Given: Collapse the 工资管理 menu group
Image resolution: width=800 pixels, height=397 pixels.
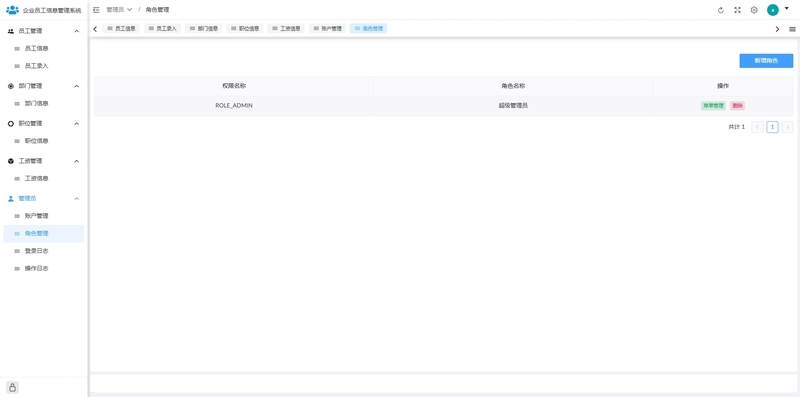Looking at the screenshot, I should (44, 161).
